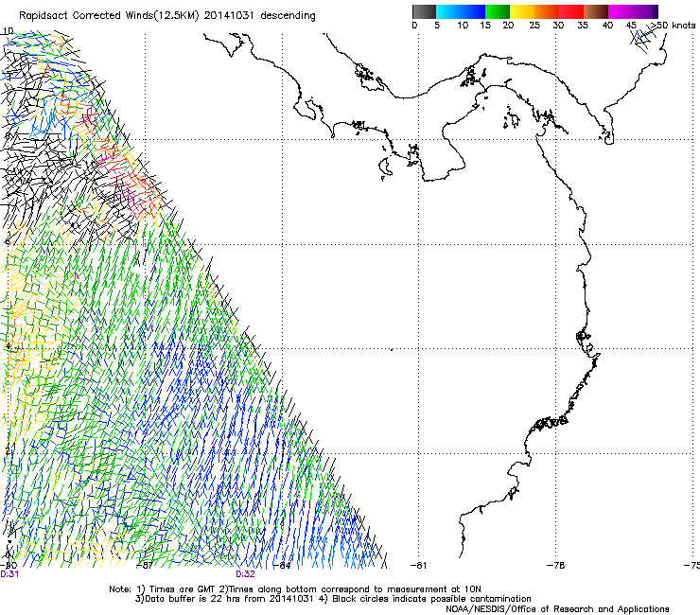Click the cyan 5-10 knots legend segment
This screenshot has height=615, width=700.
(447, 11)
